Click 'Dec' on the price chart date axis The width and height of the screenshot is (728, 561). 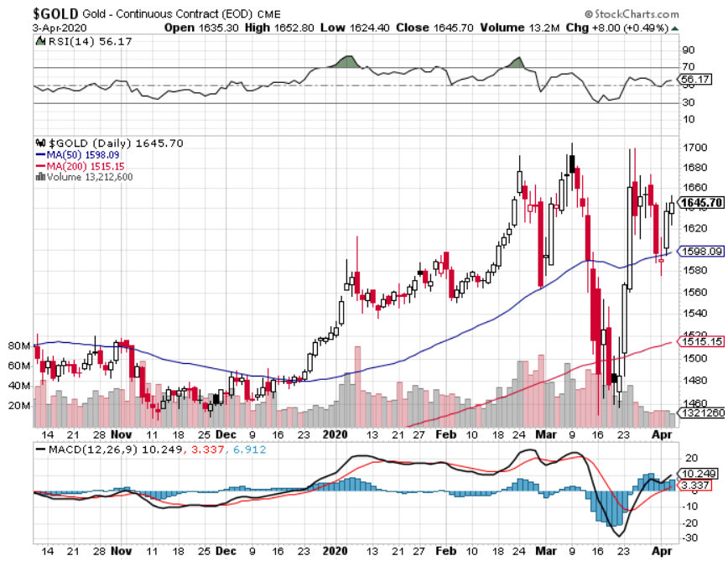226,434
